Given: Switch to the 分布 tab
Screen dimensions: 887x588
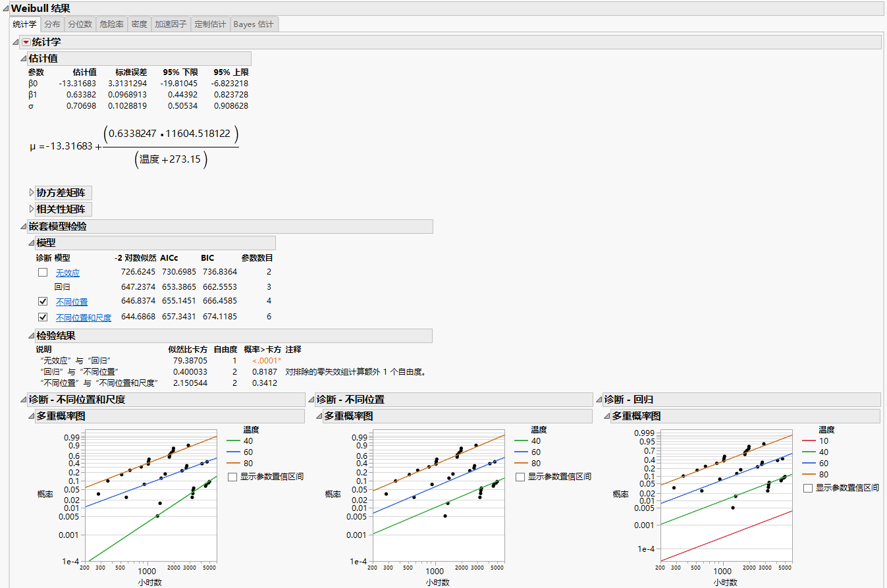Looking at the screenshot, I should pyautogui.click(x=52, y=24).
